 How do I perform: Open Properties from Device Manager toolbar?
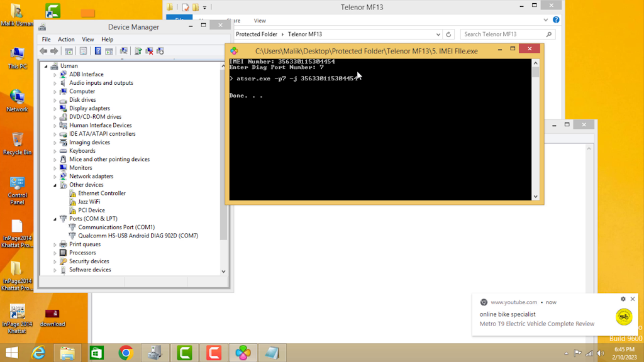coord(84,51)
